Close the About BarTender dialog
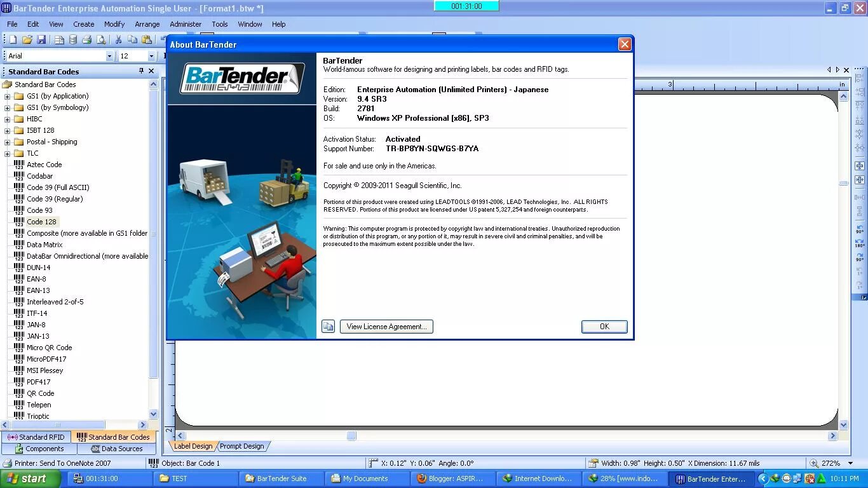Image resolution: width=868 pixels, height=488 pixels. pyautogui.click(x=625, y=44)
